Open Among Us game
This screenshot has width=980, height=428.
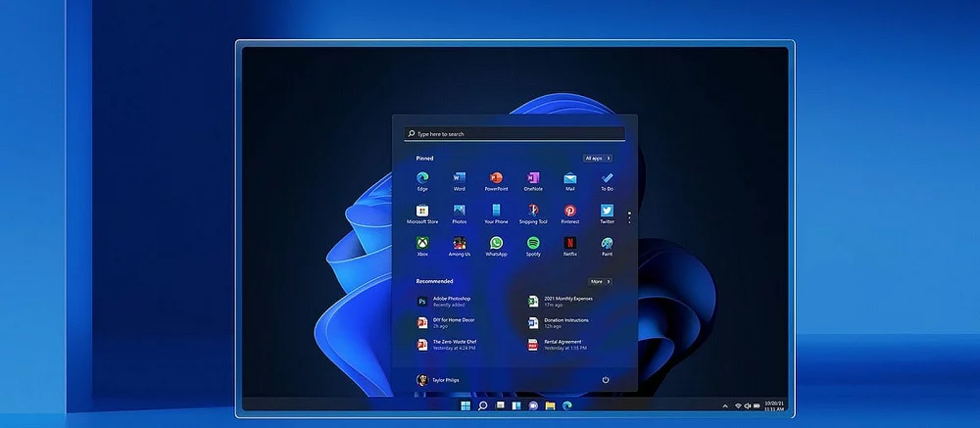click(x=460, y=246)
